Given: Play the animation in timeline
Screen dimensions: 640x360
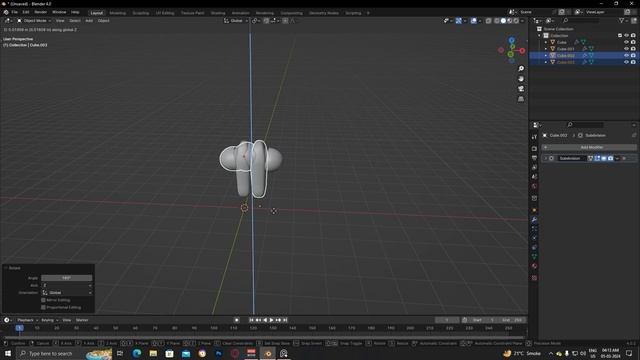Looking at the screenshot, I should point(271,320).
